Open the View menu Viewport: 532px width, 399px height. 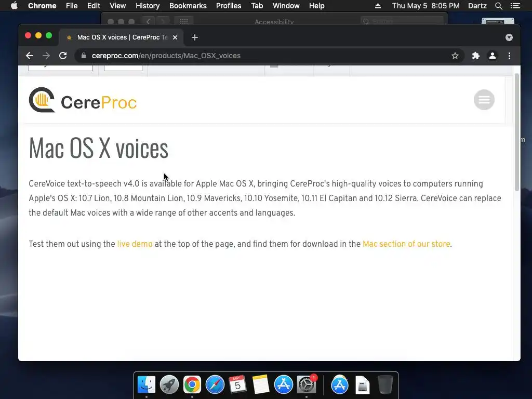coord(118,6)
